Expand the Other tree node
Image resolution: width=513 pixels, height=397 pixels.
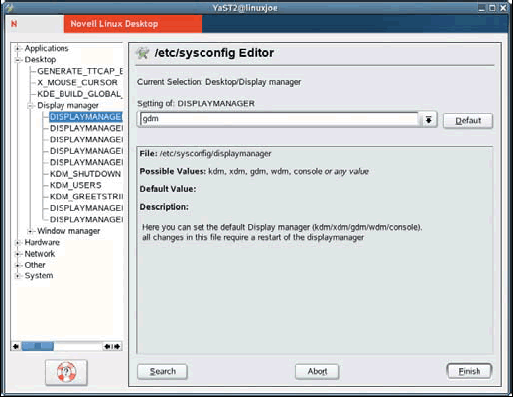click(18, 265)
